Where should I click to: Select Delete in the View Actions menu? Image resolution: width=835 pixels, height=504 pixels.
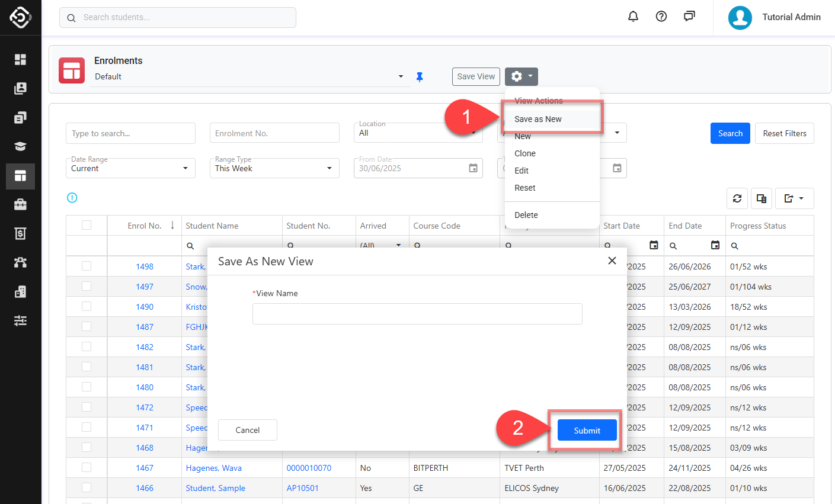tap(526, 215)
